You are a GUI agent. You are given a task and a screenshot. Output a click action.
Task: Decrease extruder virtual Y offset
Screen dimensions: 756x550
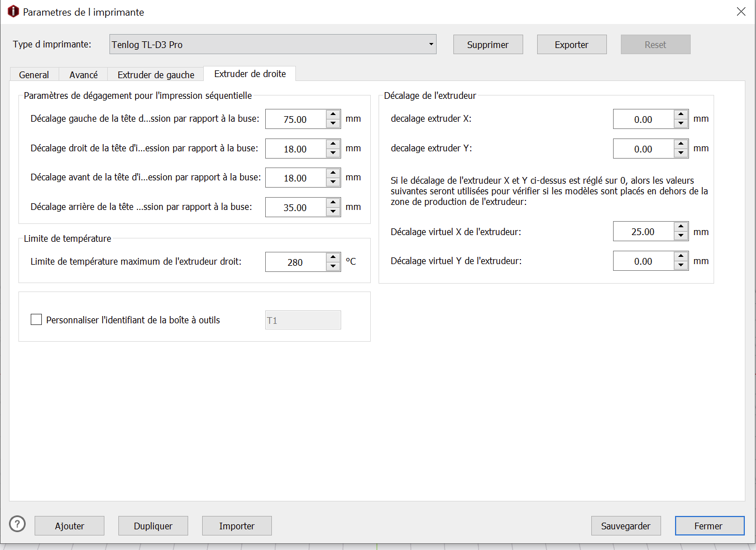tap(681, 266)
